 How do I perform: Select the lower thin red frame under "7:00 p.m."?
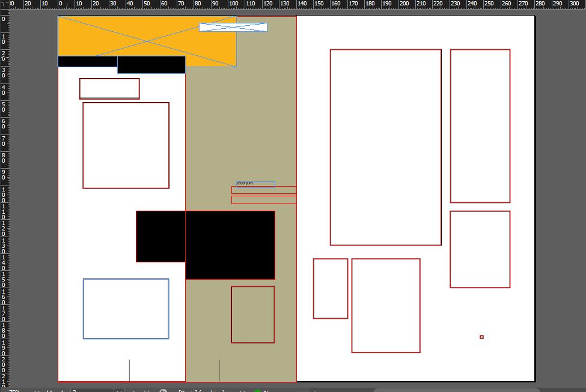[x=264, y=200]
